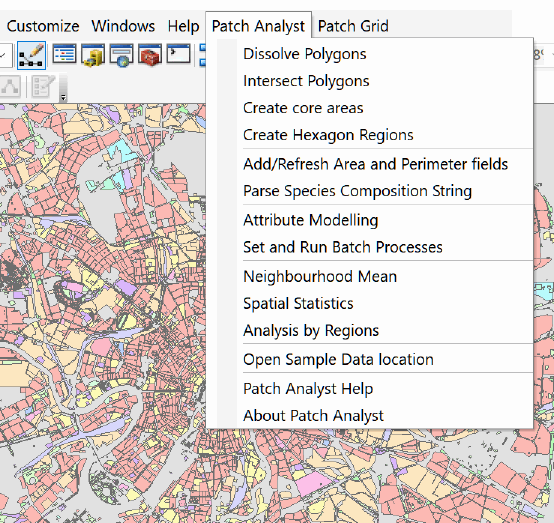Toggle the Editor toolbar pencil icon
The width and height of the screenshot is (554, 523).
point(31,55)
